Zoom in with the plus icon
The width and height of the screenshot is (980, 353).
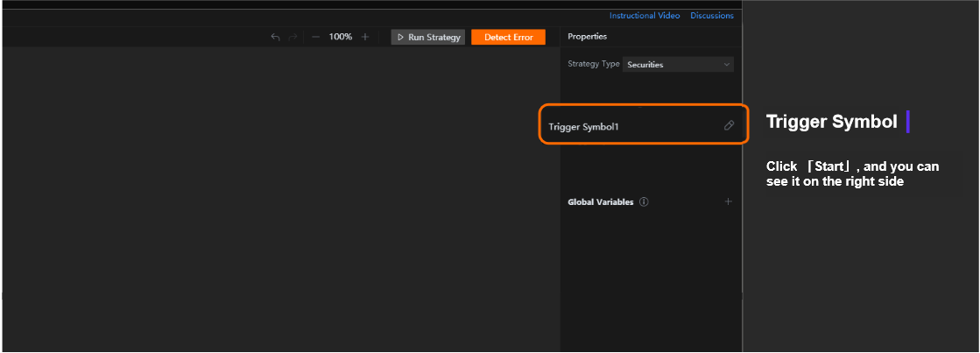click(x=365, y=37)
